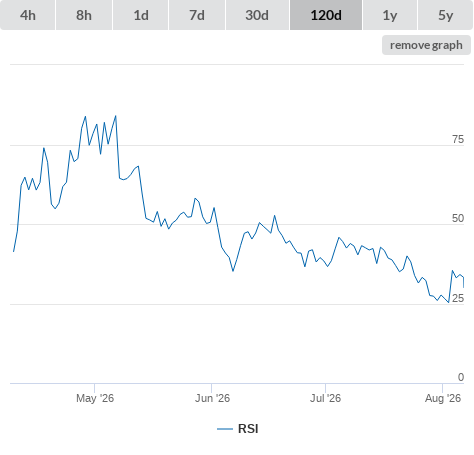This screenshot has width=474, height=455.
Task: Click the blue RSI legend line swatch
Action: [225, 429]
